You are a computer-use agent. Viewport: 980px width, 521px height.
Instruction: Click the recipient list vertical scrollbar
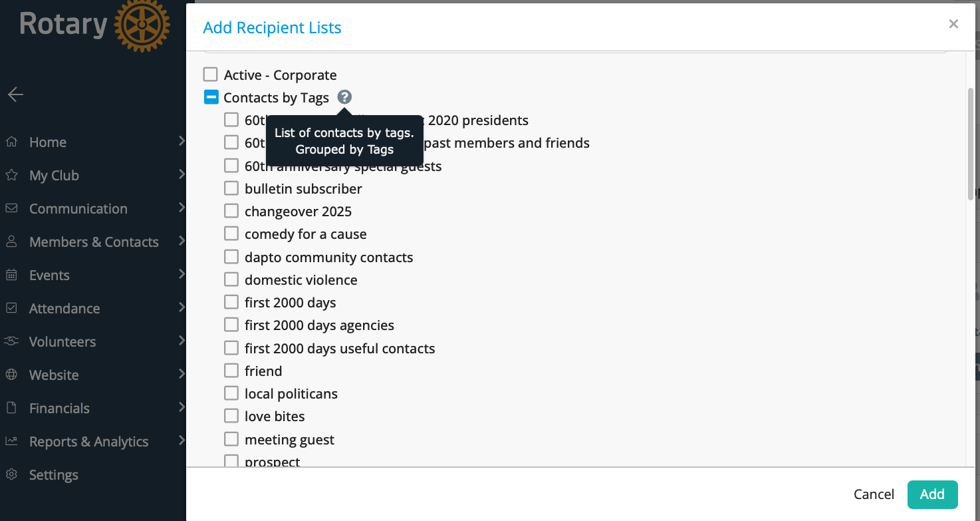coord(970,143)
